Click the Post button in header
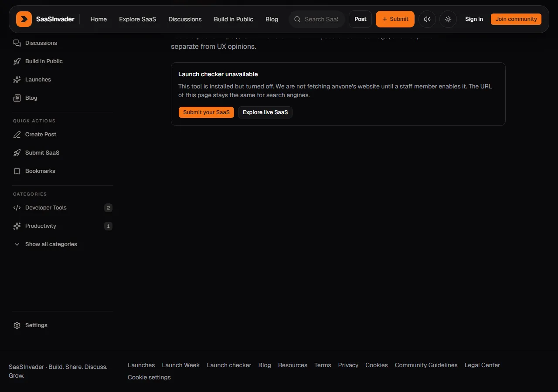558x392 pixels. (x=361, y=19)
